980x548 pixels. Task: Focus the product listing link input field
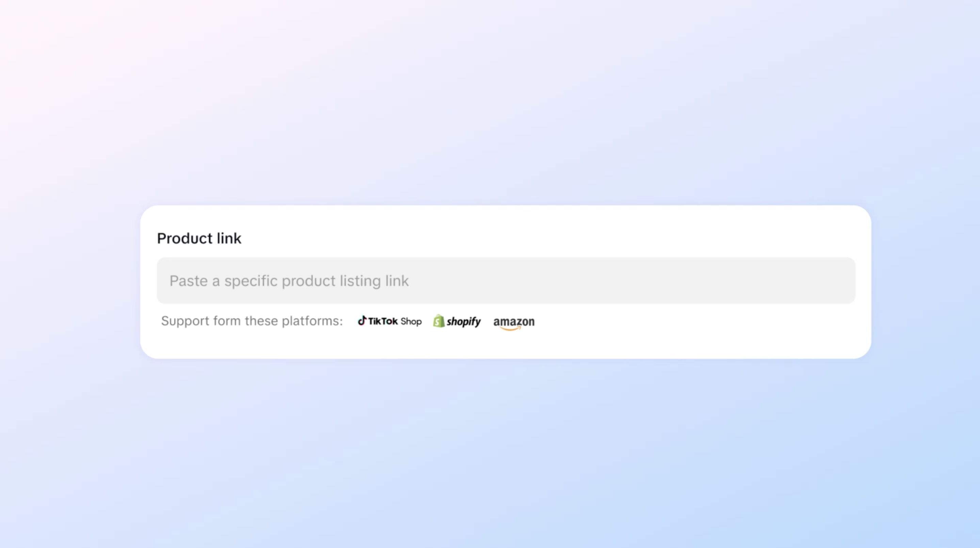(x=506, y=281)
